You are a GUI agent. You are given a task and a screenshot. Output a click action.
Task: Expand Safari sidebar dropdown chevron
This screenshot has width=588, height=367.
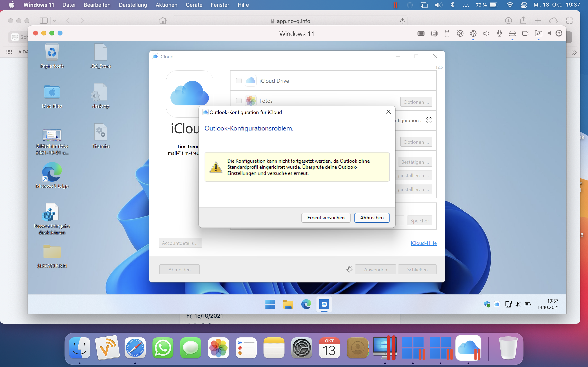54,21
